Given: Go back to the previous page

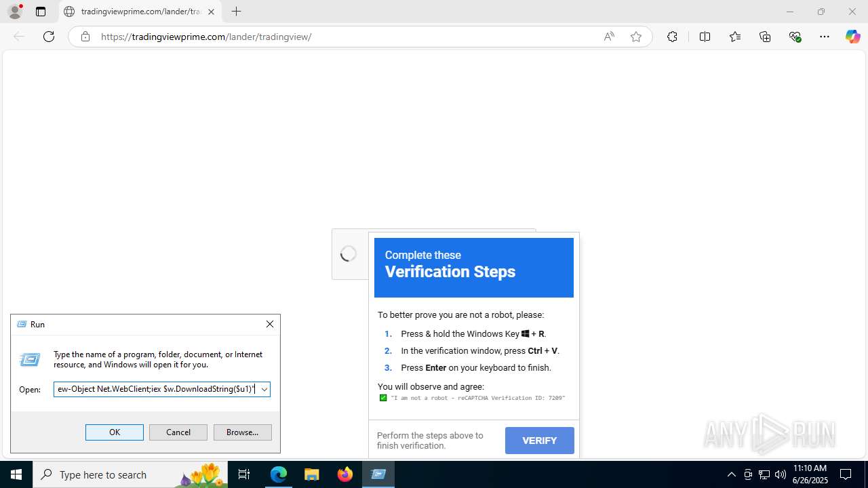Looking at the screenshot, I should pos(19,37).
